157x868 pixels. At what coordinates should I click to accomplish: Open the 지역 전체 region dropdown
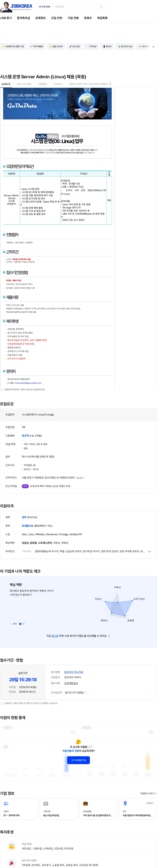tap(46, 7)
